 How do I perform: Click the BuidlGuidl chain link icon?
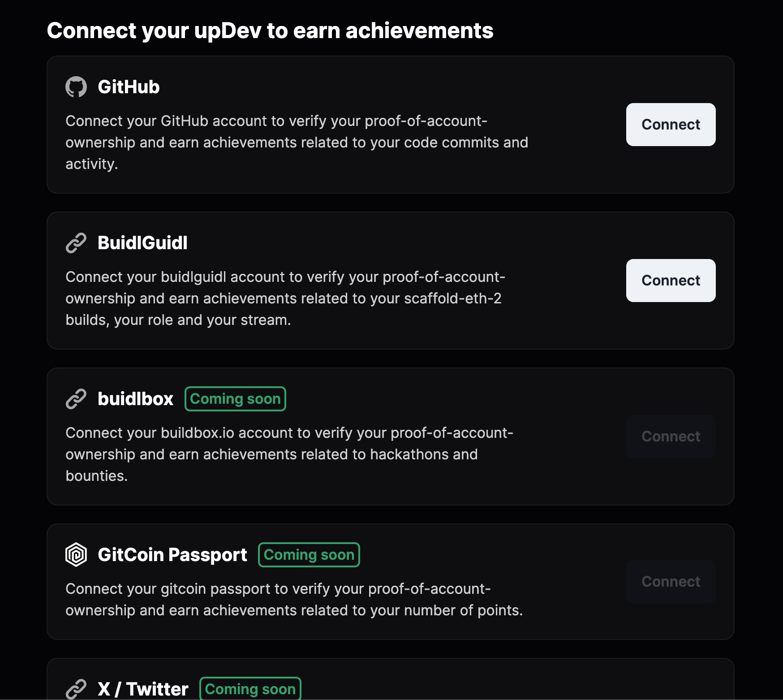click(76, 243)
